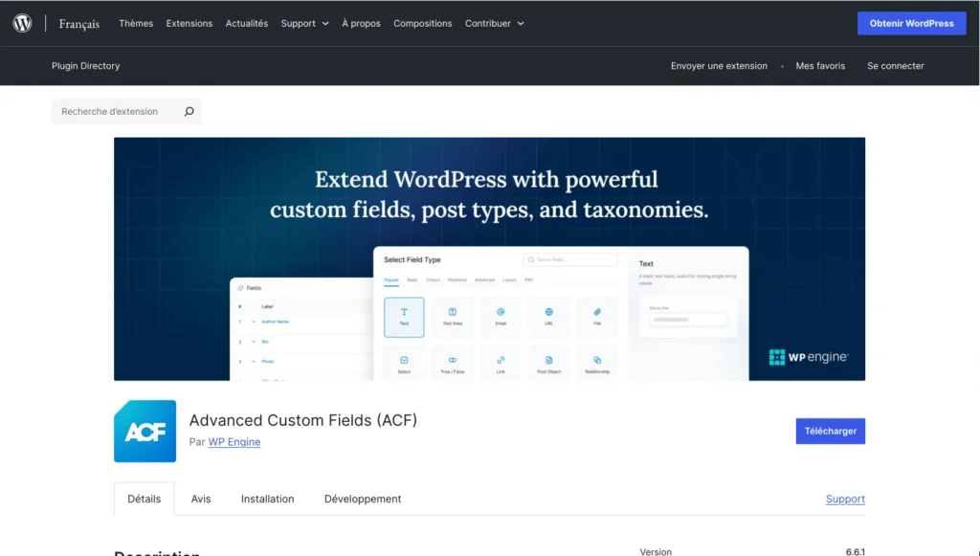Click the blue ACF plugin logo
Viewport: 980px width, 556px height.
click(145, 431)
